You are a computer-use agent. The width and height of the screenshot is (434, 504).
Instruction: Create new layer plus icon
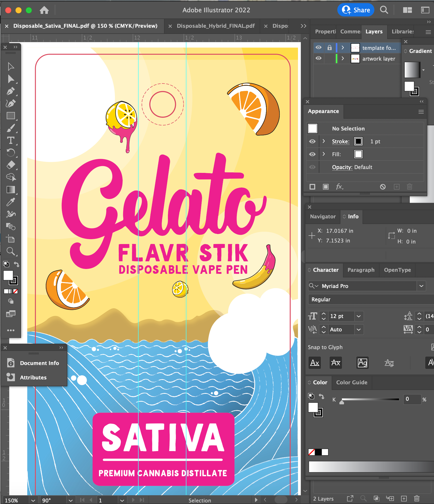[404, 499]
